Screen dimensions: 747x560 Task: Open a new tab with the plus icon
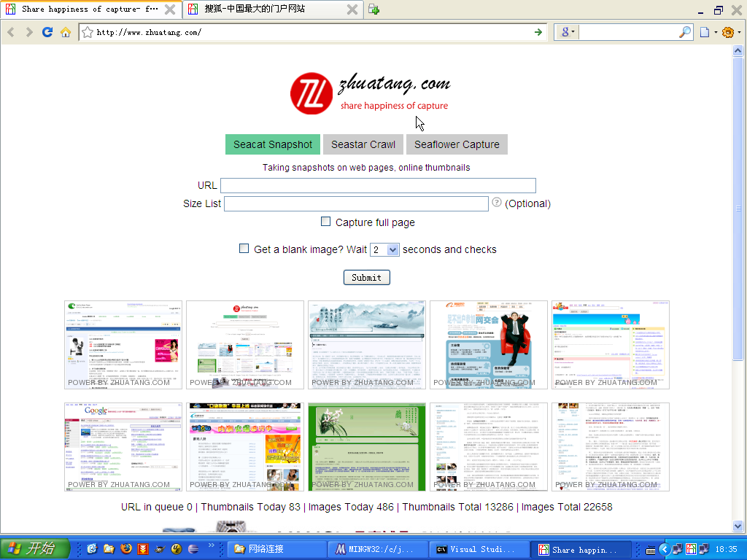click(373, 9)
